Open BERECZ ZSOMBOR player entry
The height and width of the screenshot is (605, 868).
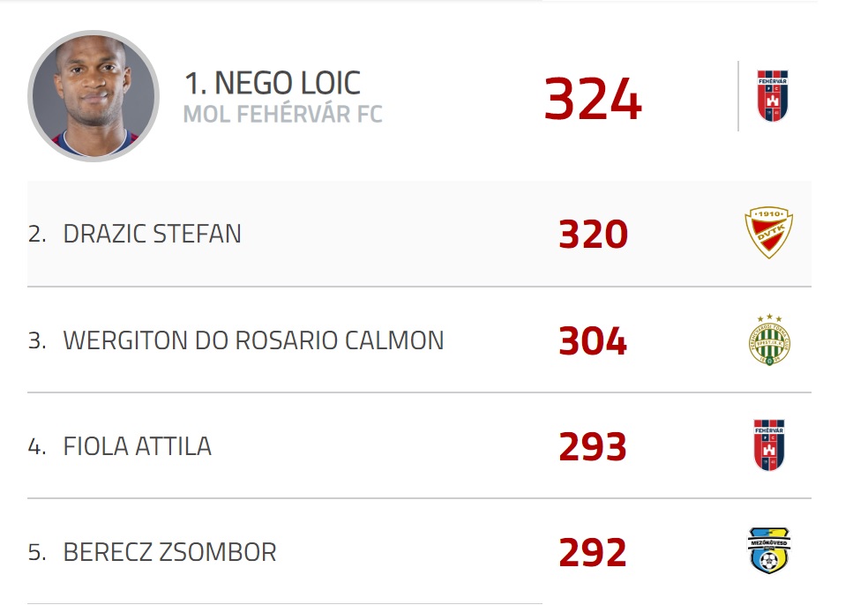170,552
